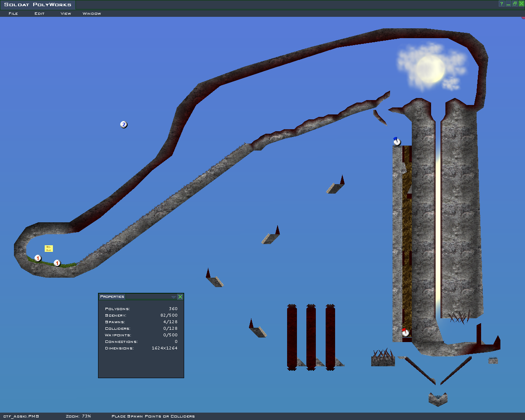Click the ctf_Agski.PMS filename in the status bar
Screen dimensions: 525x420
point(21,416)
